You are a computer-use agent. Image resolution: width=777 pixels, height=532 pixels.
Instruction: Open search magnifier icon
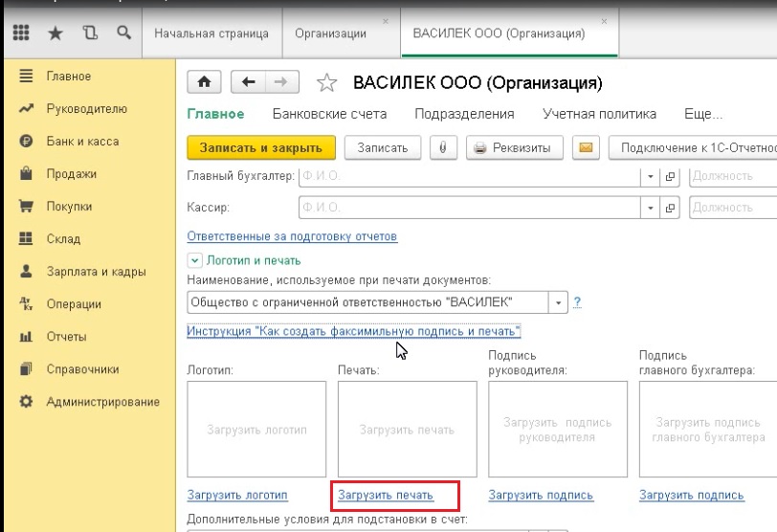(123, 33)
